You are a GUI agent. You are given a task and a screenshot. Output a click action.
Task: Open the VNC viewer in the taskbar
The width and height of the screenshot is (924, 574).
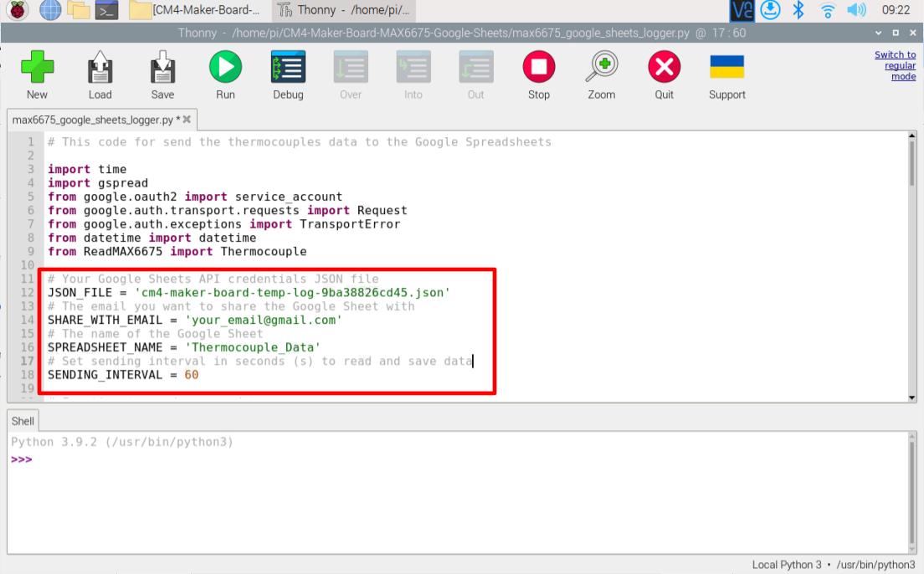(x=741, y=10)
